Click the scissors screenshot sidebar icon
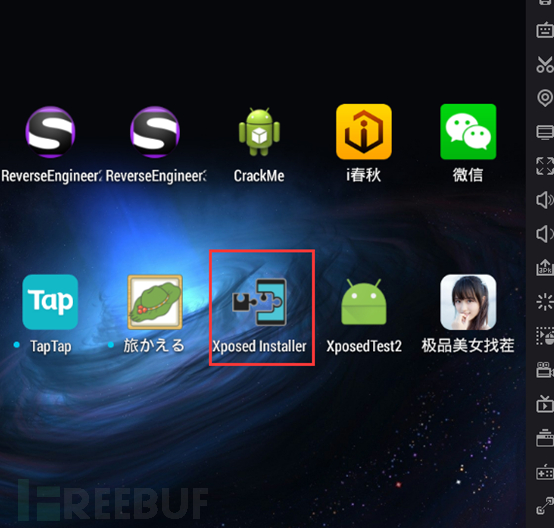Viewport: 554px width, 528px height. pyautogui.click(x=545, y=64)
